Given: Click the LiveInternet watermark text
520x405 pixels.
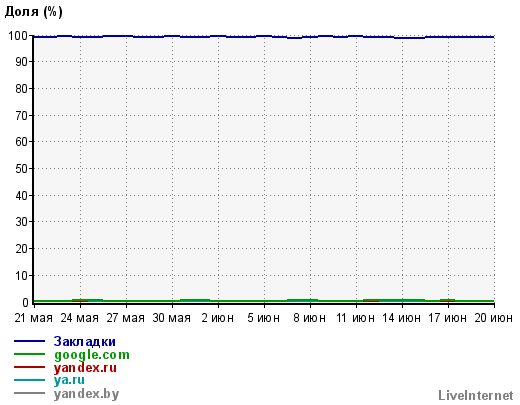Looking at the screenshot, I should coord(476,396).
